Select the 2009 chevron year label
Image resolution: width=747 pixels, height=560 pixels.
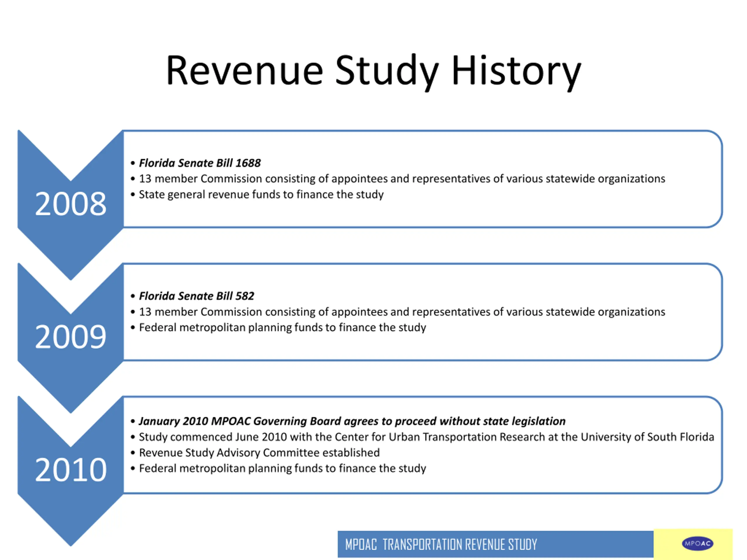pyautogui.click(x=71, y=337)
